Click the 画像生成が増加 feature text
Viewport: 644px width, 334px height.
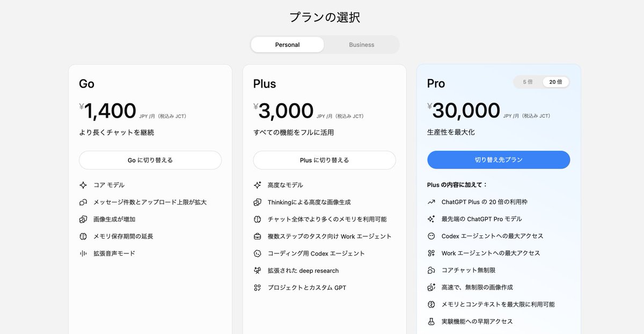[x=114, y=219]
